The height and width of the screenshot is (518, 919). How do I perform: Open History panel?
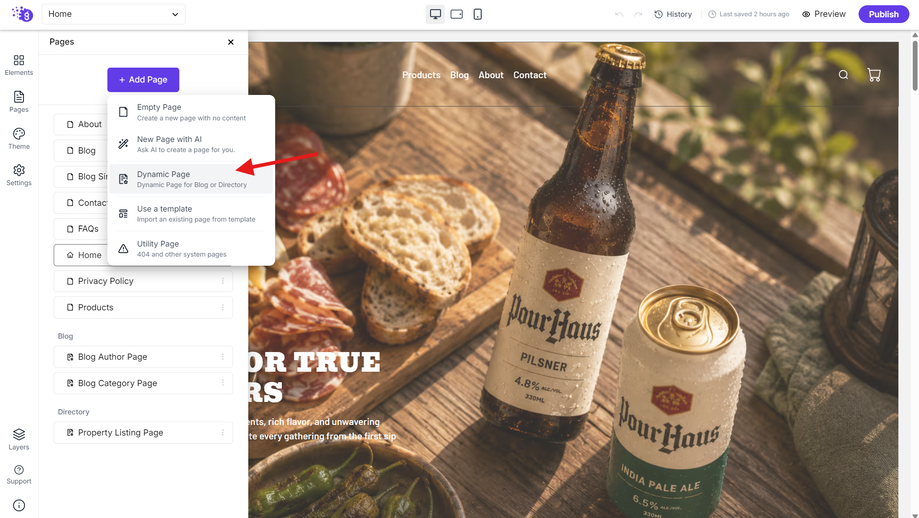pos(673,14)
